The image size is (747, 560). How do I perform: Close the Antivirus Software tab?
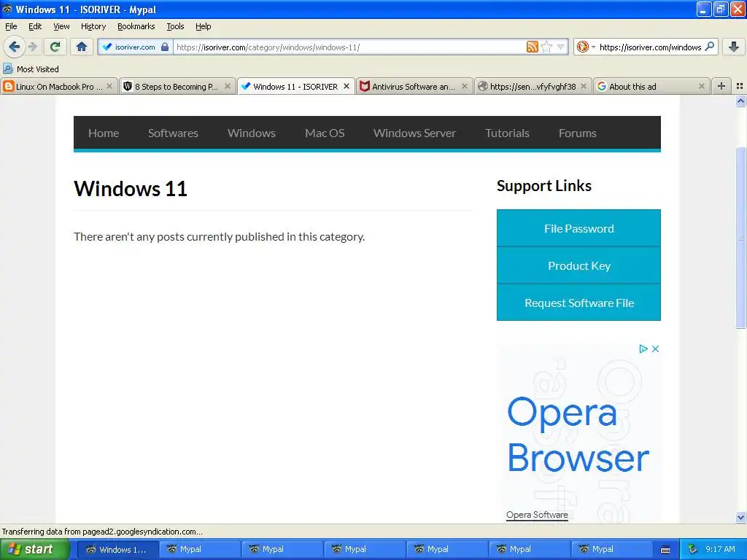pos(465,86)
